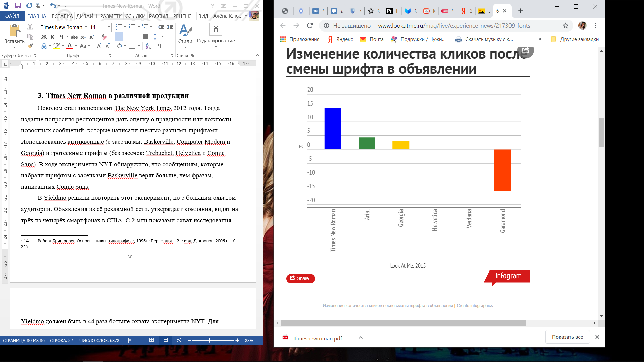Image resolution: width=644 pixels, height=362 pixels.
Task: Toggle show paragraph marks (¶)
Action: pyautogui.click(x=160, y=46)
